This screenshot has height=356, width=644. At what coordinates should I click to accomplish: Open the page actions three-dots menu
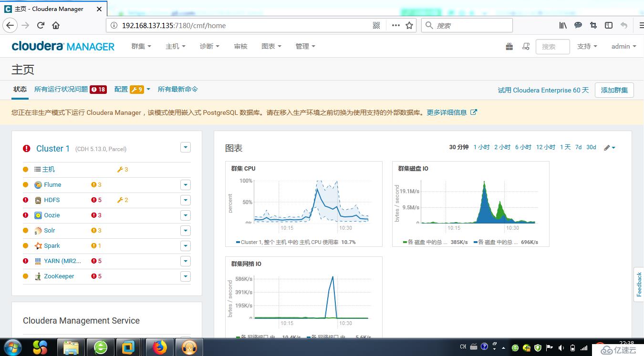[396, 25]
